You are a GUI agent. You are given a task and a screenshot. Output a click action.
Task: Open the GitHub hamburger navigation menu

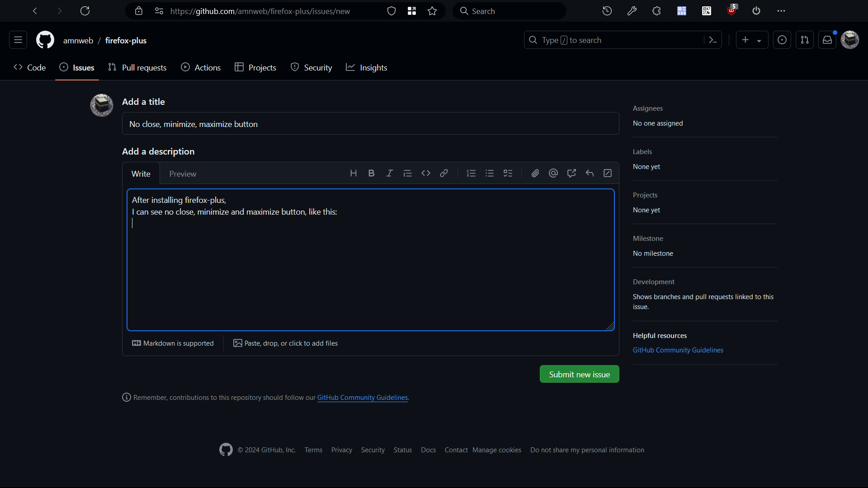click(18, 40)
